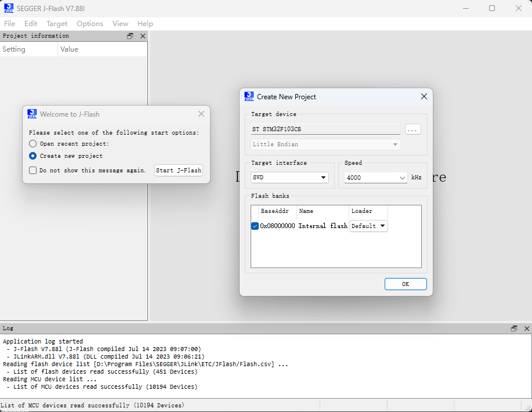Float the Log panel

(x=514, y=328)
